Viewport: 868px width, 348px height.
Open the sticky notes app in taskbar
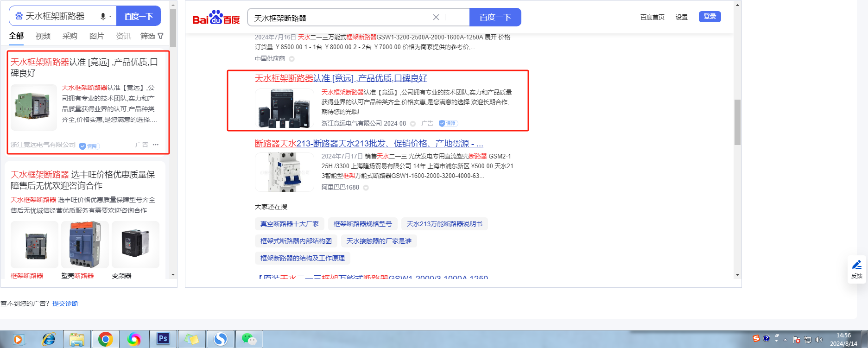click(192, 340)
